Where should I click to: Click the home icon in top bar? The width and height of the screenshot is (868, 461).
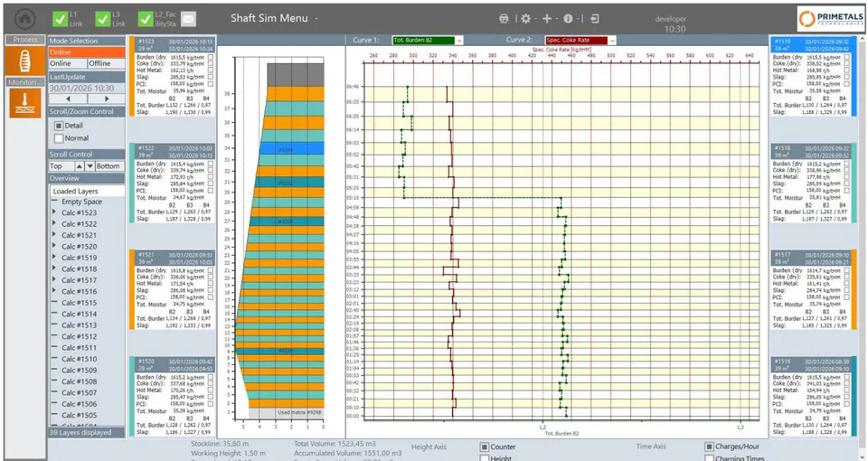click(x=25, y=19)
